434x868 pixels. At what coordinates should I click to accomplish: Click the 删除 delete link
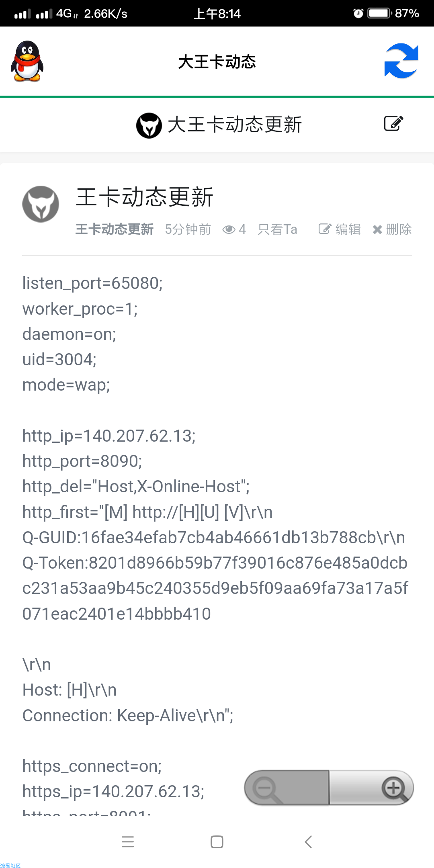[392, 229]
